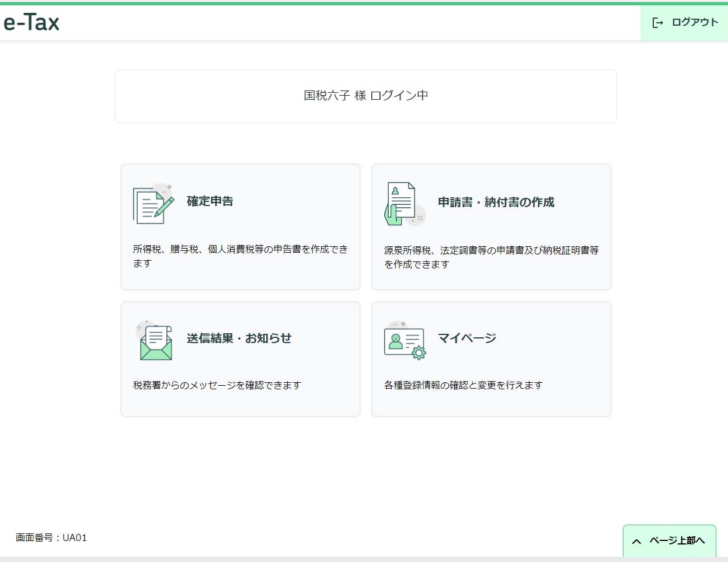Click the マイページ ID card icon
Image resolution: width=728 pixels, height=562 pixels.
[x=404, y=339]
